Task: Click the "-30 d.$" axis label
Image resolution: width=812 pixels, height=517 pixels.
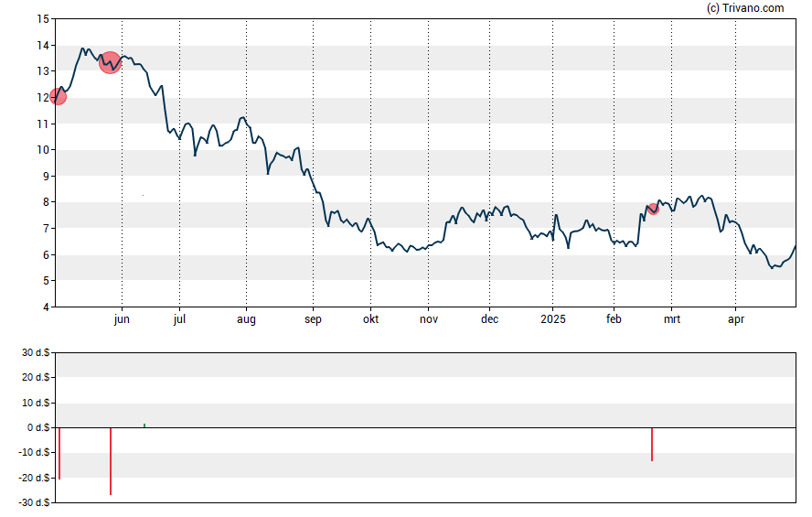Action: [34, 502]
